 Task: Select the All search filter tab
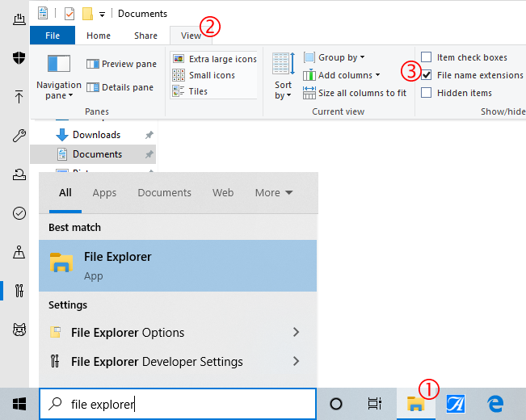(65, 192)
